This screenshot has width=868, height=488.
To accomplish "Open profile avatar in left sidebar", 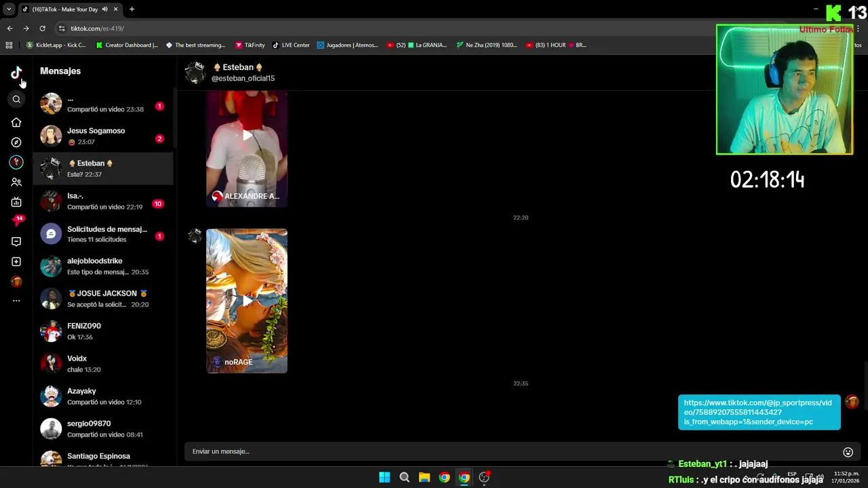I will point(16,281).
